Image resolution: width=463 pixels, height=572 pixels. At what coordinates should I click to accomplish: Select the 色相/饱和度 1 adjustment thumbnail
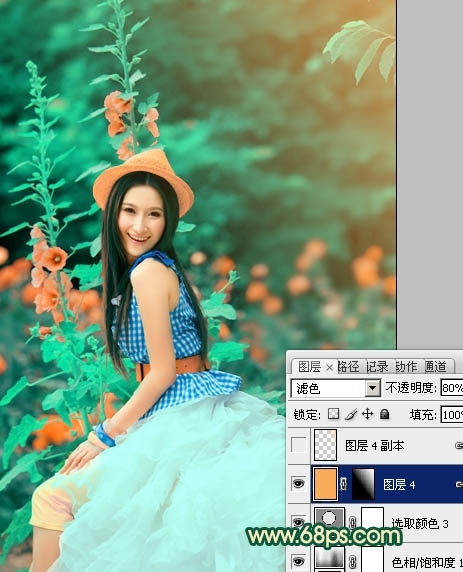coord(329,558)
